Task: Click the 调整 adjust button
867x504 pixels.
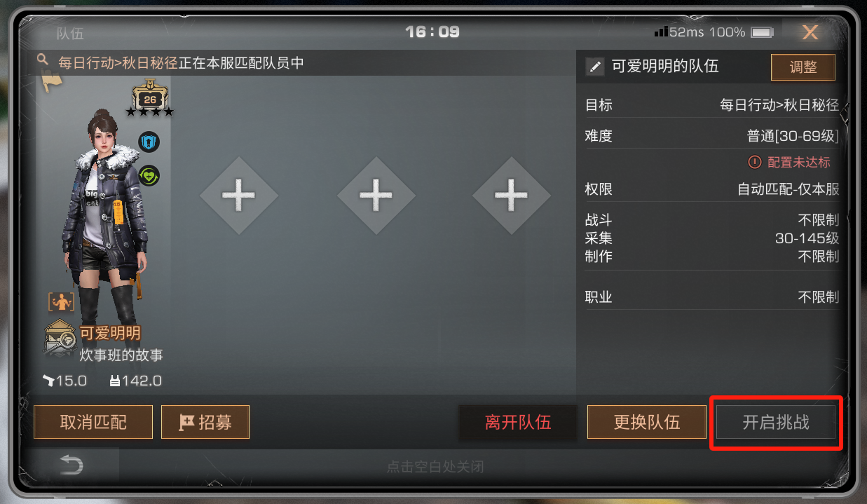Action: tap(803, 67)
